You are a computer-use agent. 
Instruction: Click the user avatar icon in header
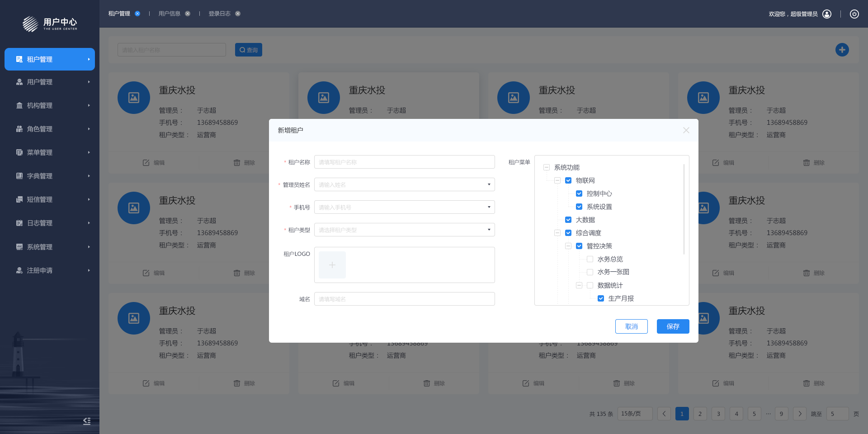827,14
